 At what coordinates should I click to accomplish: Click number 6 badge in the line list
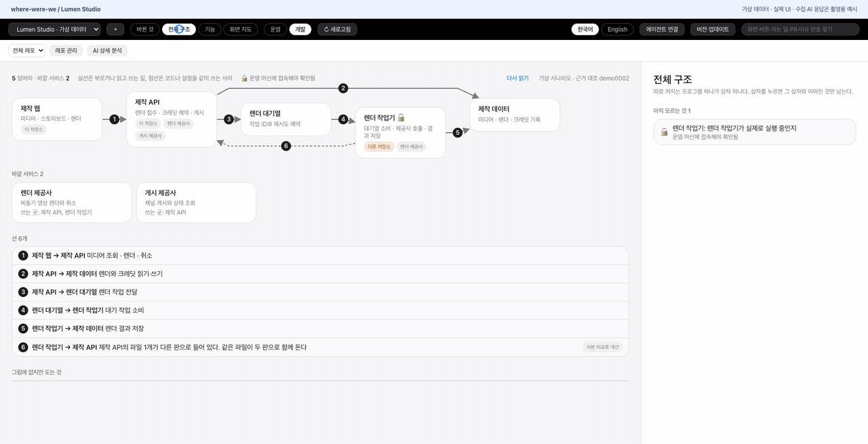[23, 347]
